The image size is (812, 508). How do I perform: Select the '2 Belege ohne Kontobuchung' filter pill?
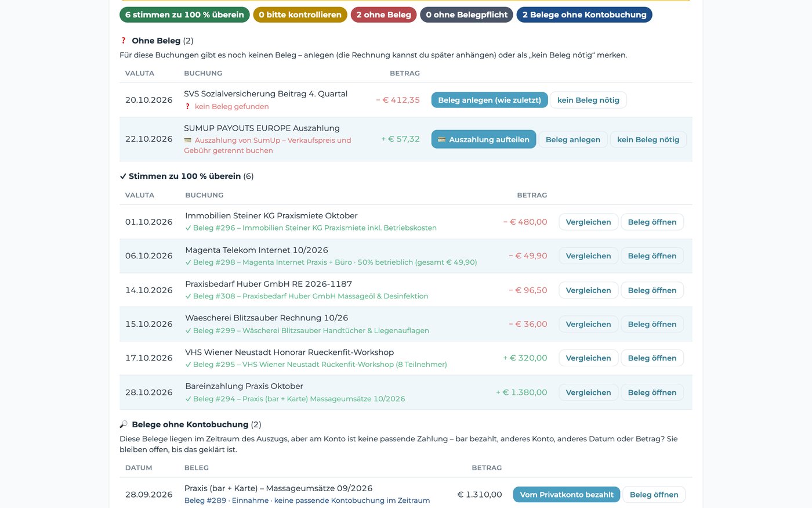point(584,15)
